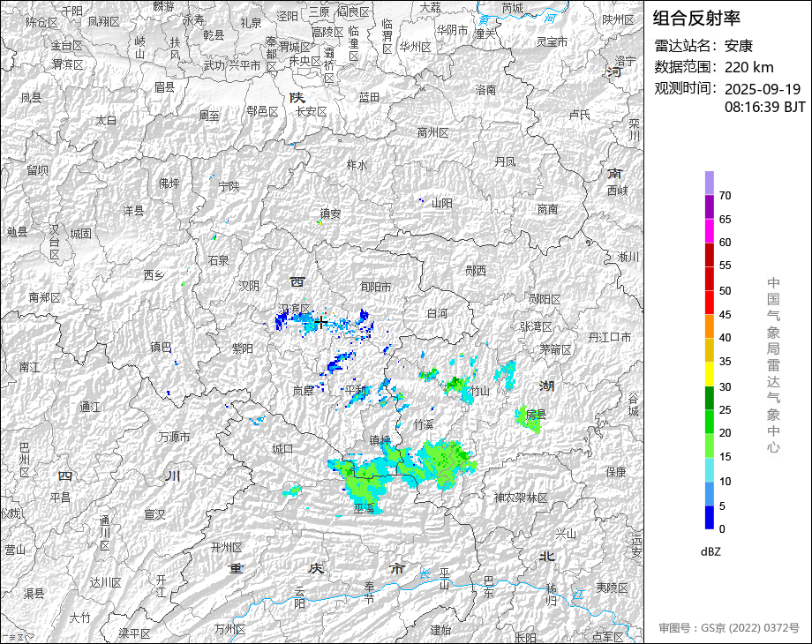This screenshot has width=812, height=644.
Task: Click the 石泉 map label
Action: tap(219, 260)
